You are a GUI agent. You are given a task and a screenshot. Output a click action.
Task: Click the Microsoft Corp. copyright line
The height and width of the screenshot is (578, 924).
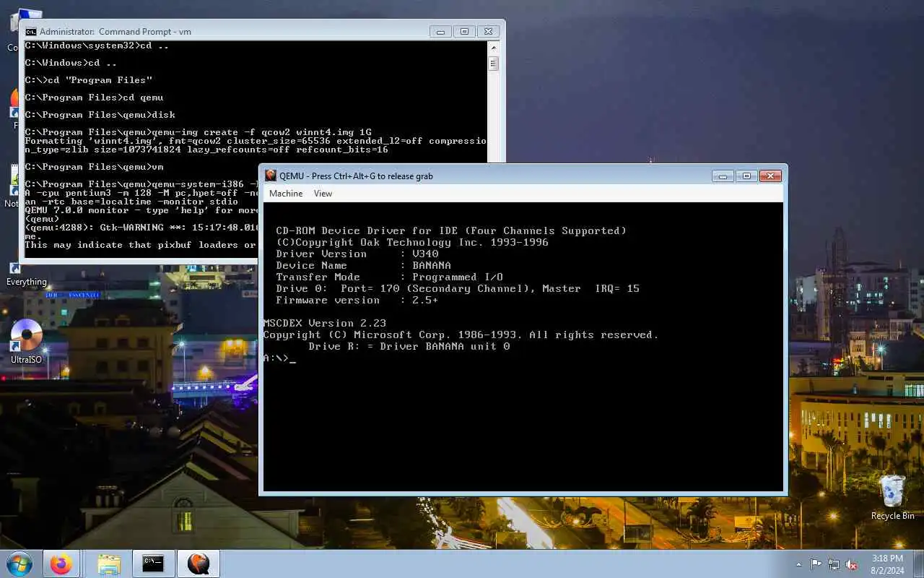pos(461,335)
